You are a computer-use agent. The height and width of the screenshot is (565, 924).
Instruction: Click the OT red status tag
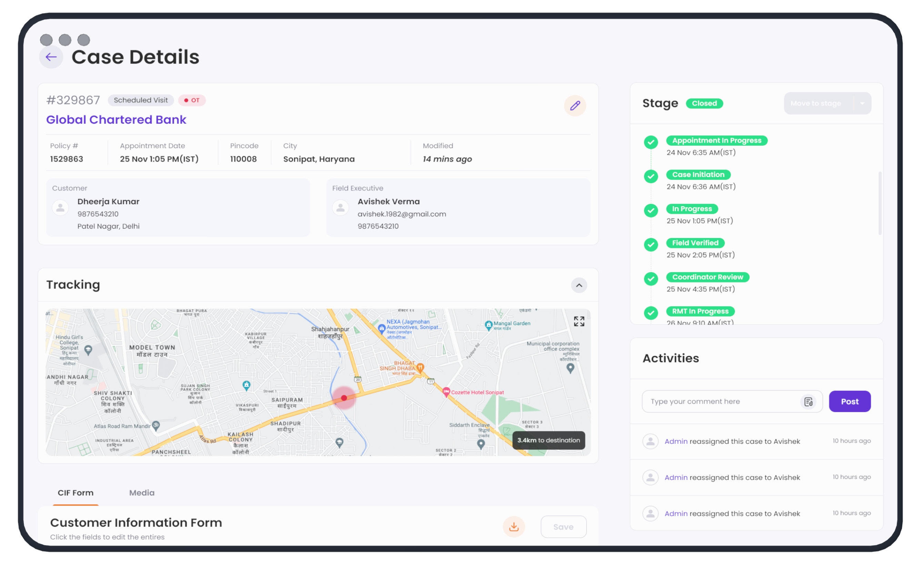192,100
